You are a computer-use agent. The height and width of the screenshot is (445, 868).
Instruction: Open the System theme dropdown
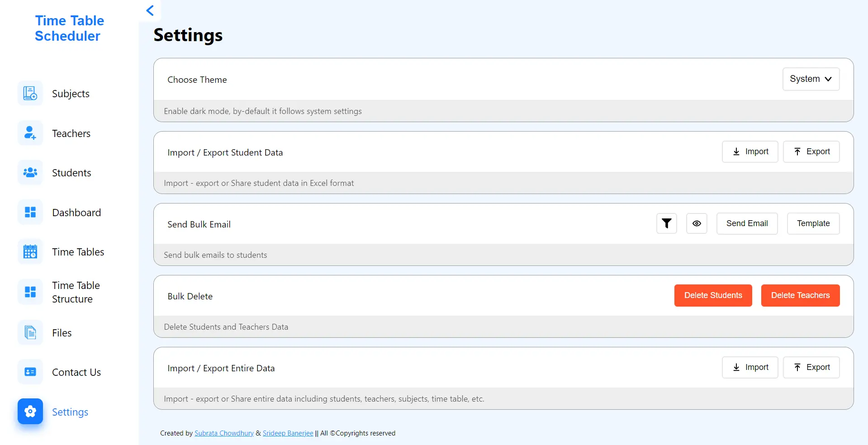click(811, 79)
